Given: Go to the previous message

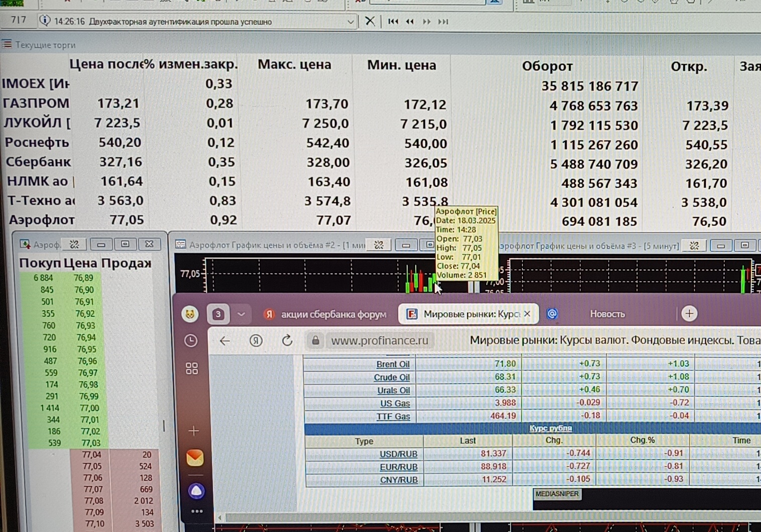Looking at the screenshot, I should tap(410, 22).
